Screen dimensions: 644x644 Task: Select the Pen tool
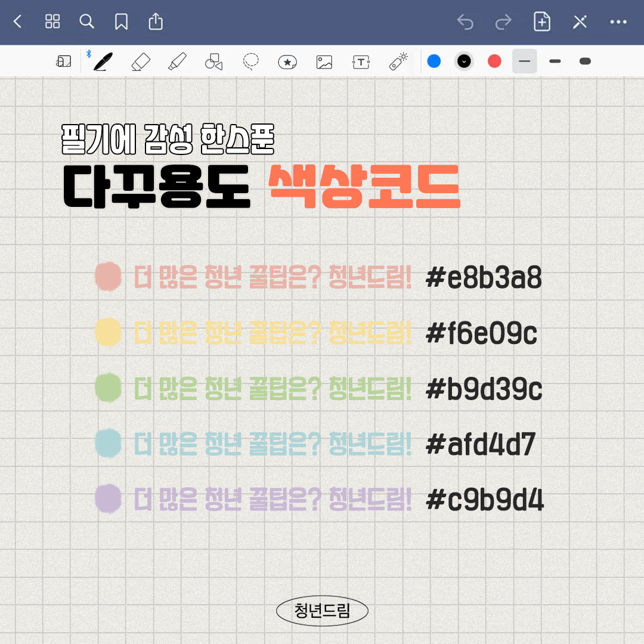click(x=103, y=61)
